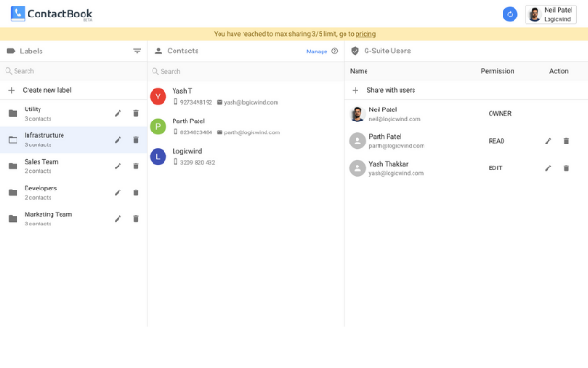Image resolution: width=588 pixels, height=368 pixels.
Task: Click the OWNER permission label
Action: pyautogui.click(x=500, y=114)
